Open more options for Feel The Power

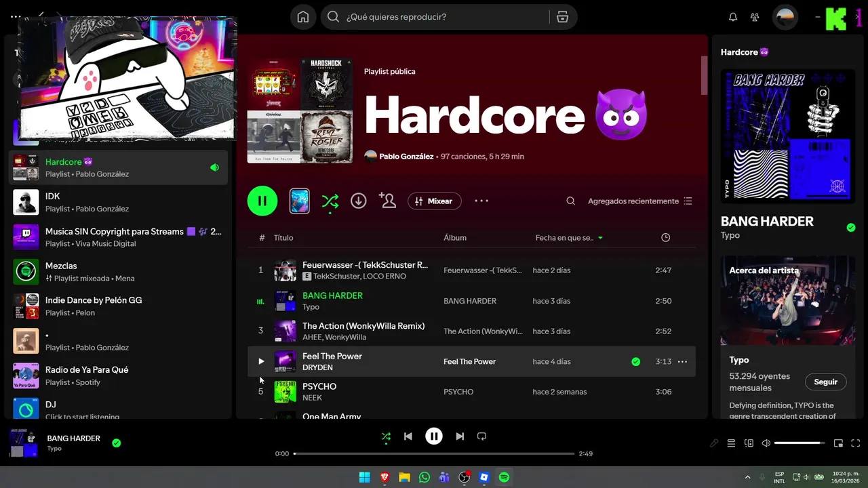683,361
